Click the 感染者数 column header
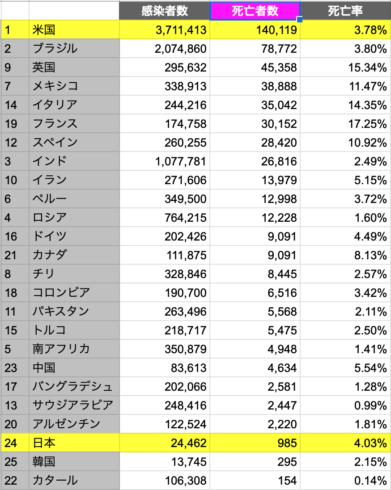Image resolution: width=391 pixels, height=490 pixels. click(164, 11)
